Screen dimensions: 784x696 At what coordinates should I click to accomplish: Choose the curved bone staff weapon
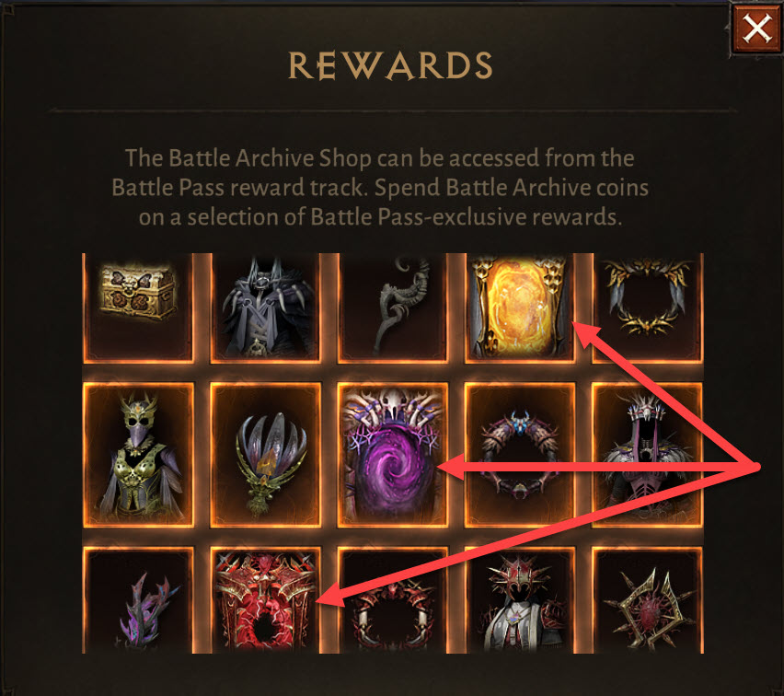393,307
